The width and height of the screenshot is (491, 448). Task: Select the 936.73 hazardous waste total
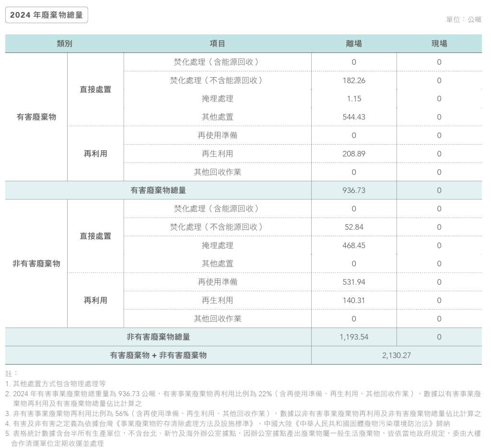[x=354, y=190]
